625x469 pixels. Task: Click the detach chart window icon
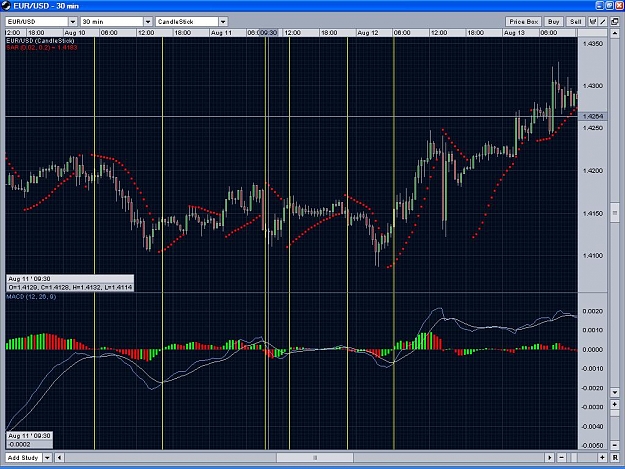(614, 22)
